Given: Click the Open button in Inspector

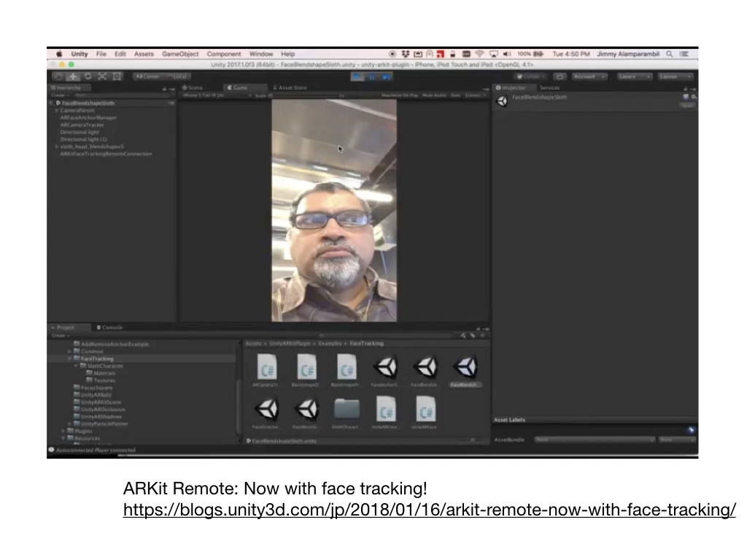Looking at the screenshot, I should pos(687,106).
